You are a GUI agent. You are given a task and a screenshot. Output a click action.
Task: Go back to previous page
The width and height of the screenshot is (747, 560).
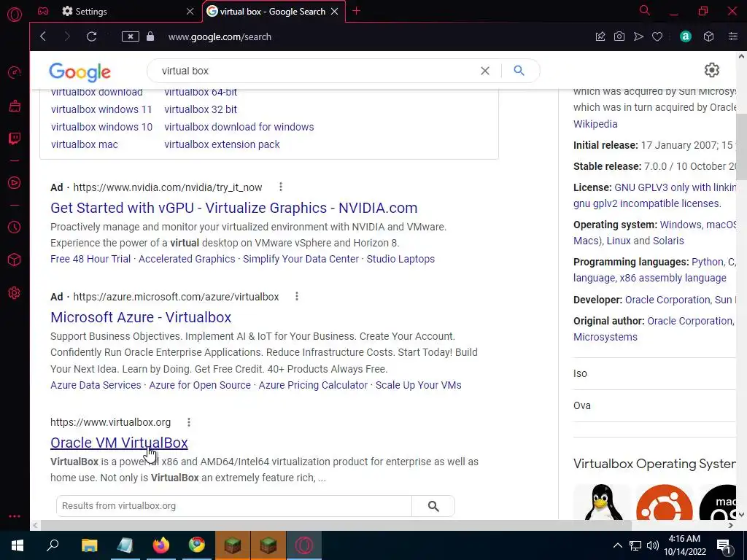[43, 36]
